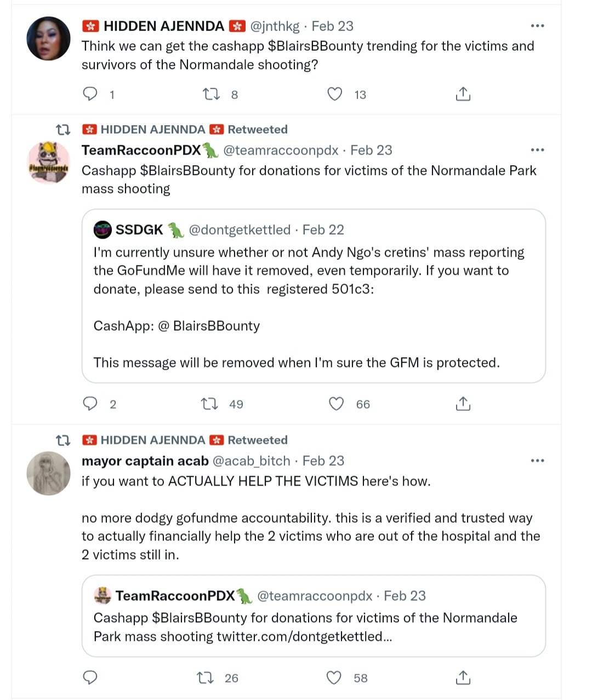The height and width of the screenshot is (700, 592).
Task: Like mayor captain acab's tweet
Action: coord(334,678)
